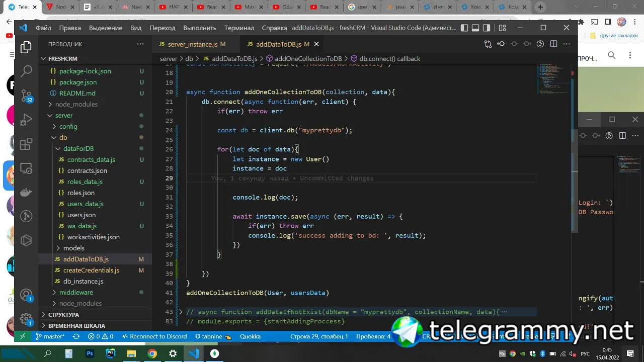Toggle file blame in the editor toolbar
The height and width of the screenshot is (362, 644).
click(540, 44)
